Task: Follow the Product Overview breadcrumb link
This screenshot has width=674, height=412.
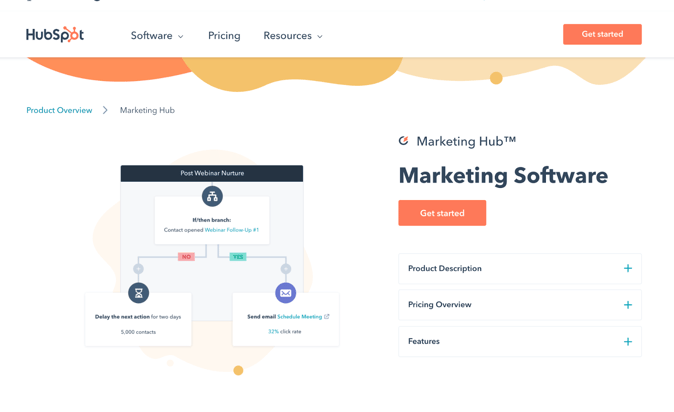Action: click(59, 110)
